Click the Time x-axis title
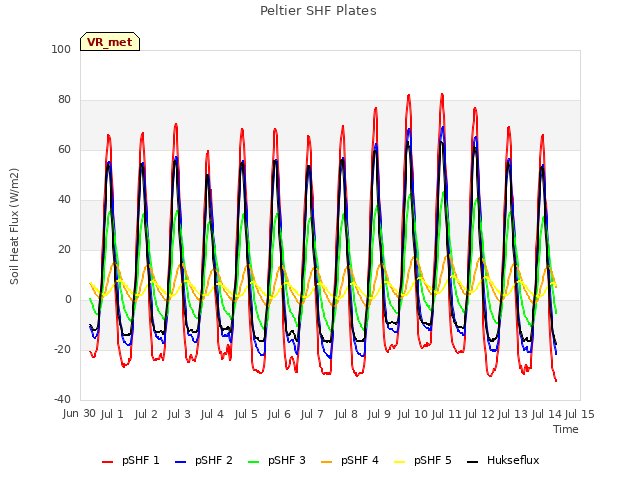This screenshot has height=480, width=640. point(566,429)
